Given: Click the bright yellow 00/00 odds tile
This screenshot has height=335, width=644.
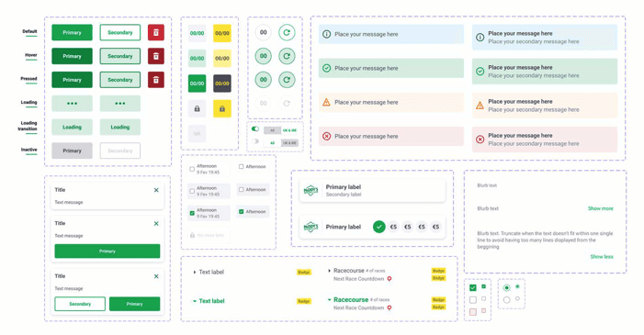Looking at the screenshot, I should (x=222, y=33).
